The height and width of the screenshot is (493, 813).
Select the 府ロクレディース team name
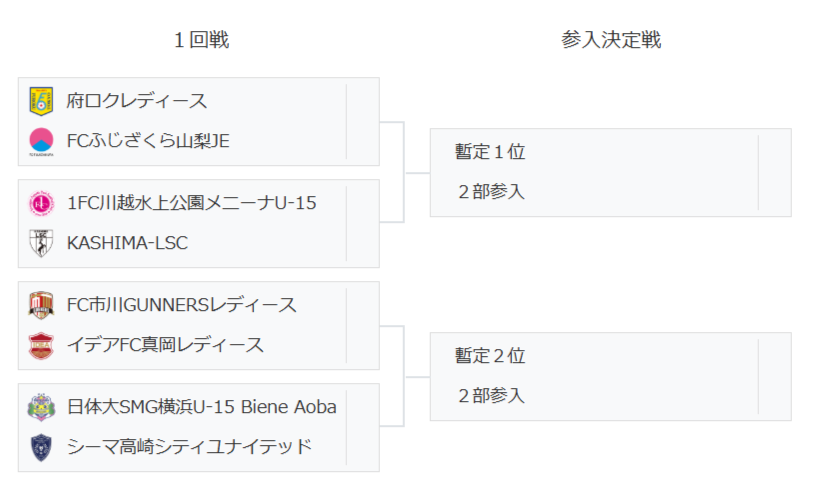[137, 101]
